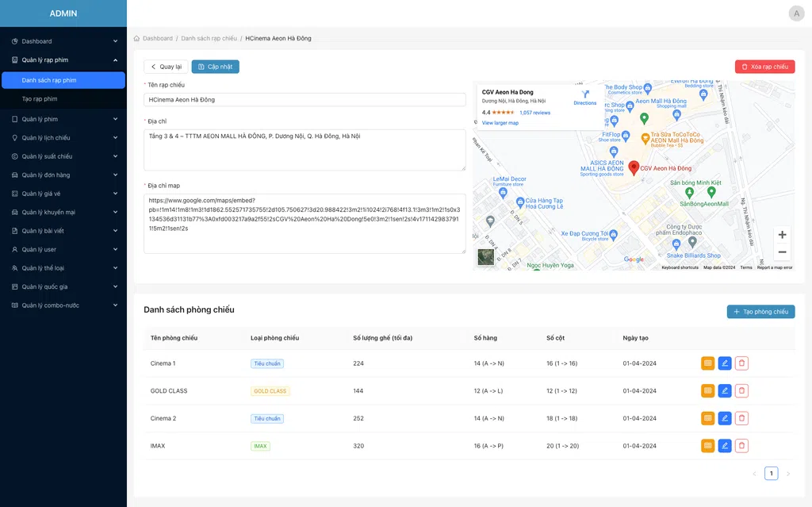
Task: Zoom in on the map
Action: (782, 235)
